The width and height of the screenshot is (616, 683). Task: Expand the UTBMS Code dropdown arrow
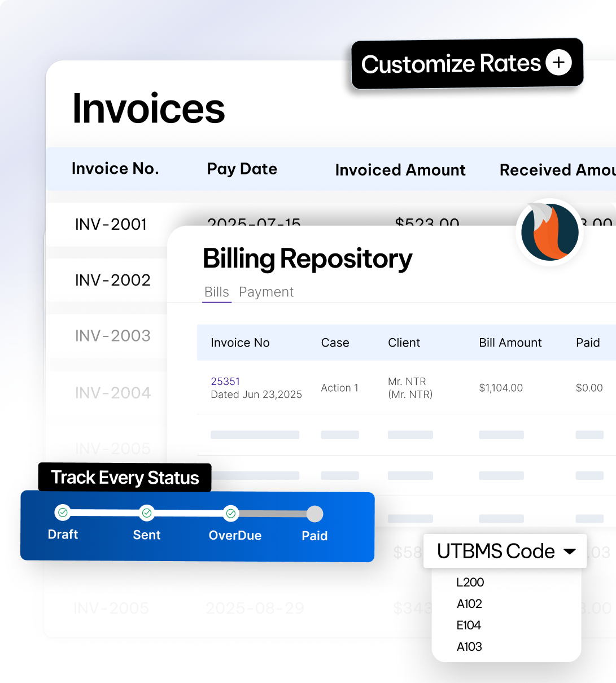tap(570, 551)
